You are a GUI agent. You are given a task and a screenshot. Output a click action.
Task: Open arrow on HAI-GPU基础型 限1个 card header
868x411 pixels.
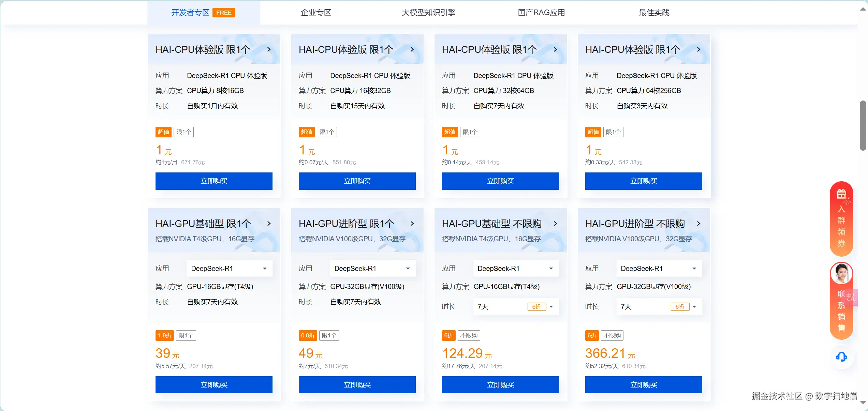pyautogui.click(x=269, y=224)
